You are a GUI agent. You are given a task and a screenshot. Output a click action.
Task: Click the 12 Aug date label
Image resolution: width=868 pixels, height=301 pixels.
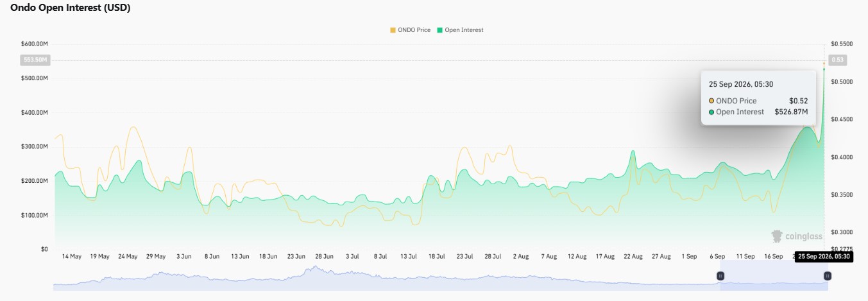pos(577,256)
